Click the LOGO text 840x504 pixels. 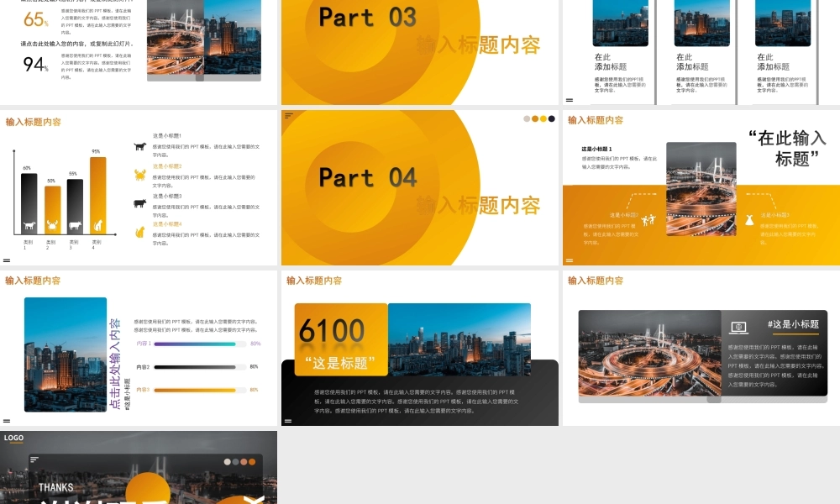pyautogui.click(x=14, y=438)
